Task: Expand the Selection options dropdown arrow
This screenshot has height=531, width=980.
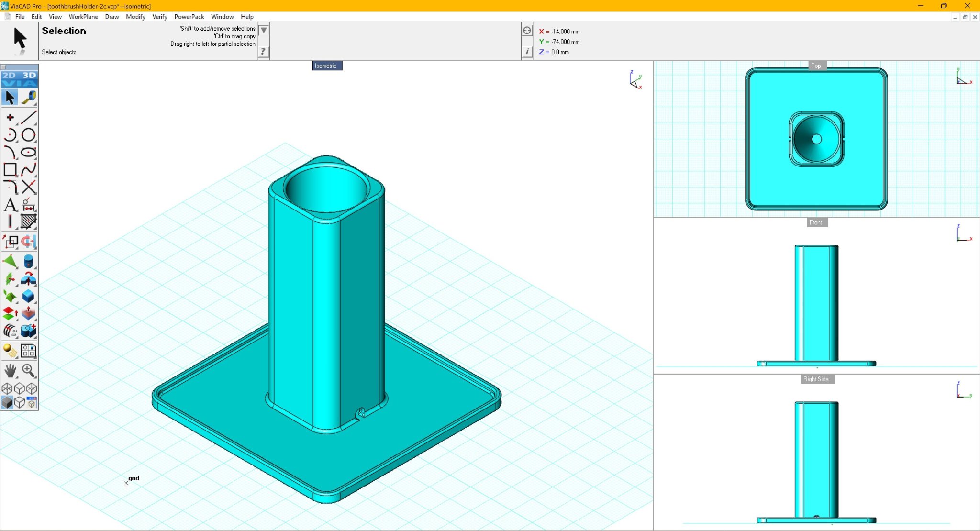Action: (263, 31)
